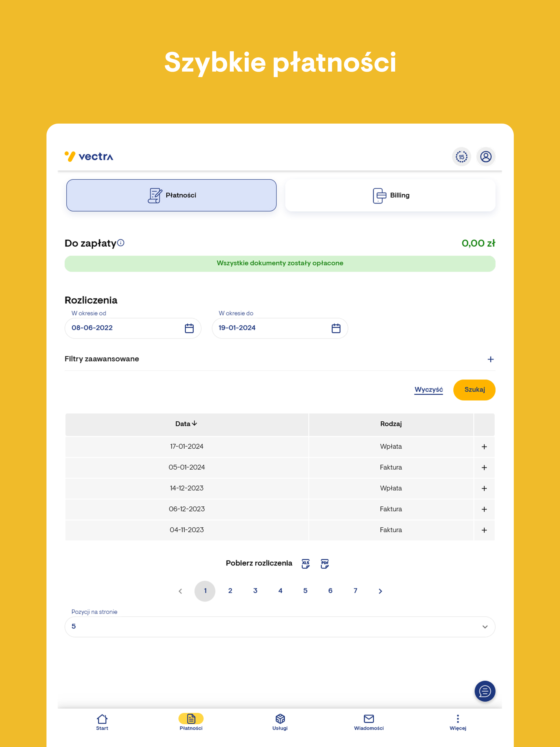Open calendar for 'W okresie od' date
This screenshot has height=747, width=560.
189,328
